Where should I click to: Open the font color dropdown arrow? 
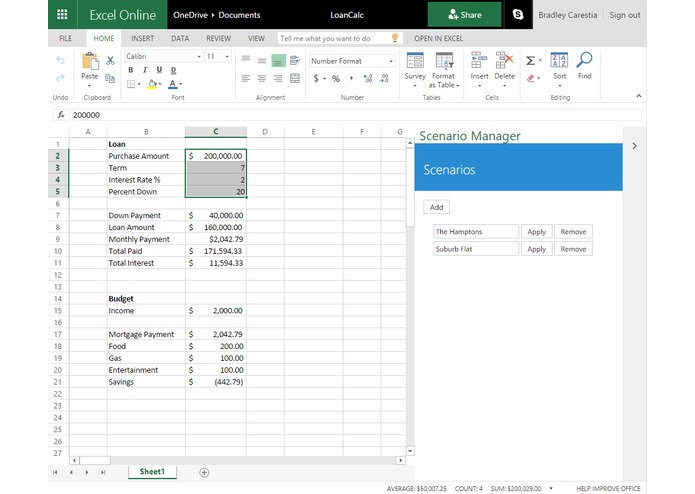point(181,84)
